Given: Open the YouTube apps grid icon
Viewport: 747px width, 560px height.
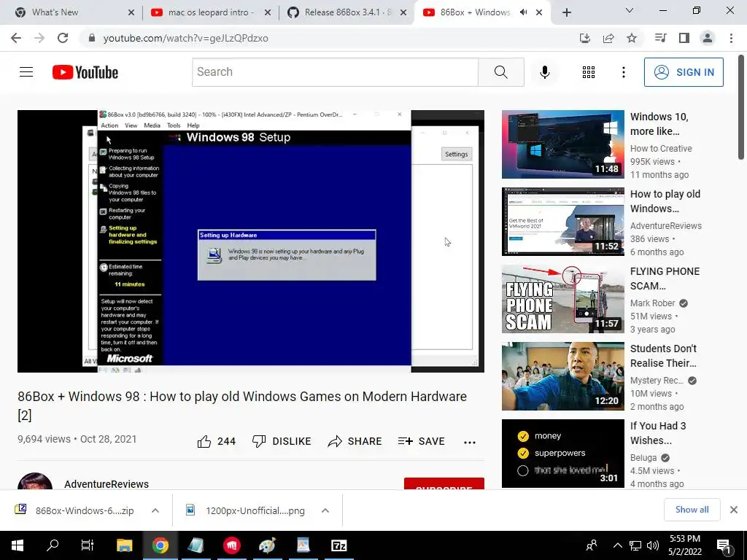Looking at the screenshot, I should [x=589, y=72].
